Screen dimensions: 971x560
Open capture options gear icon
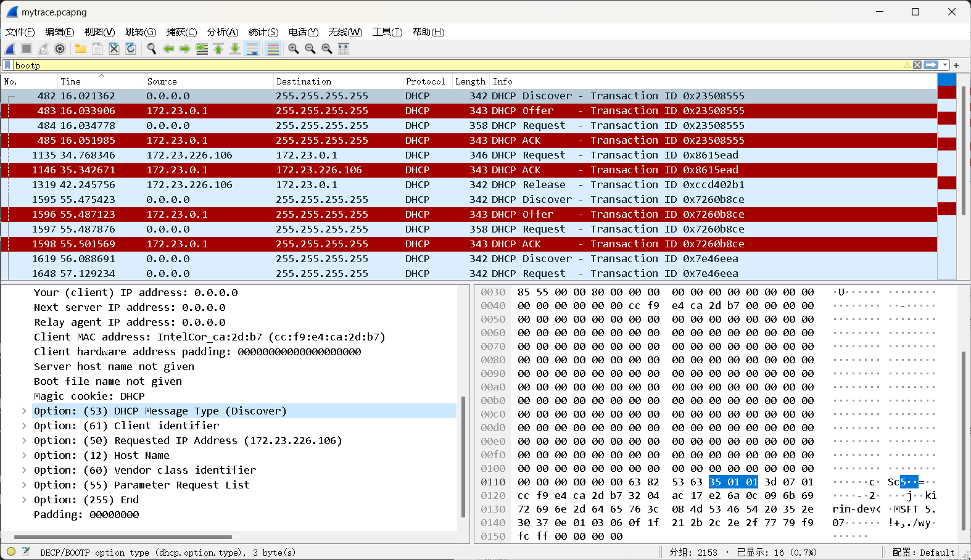[60, 49]
